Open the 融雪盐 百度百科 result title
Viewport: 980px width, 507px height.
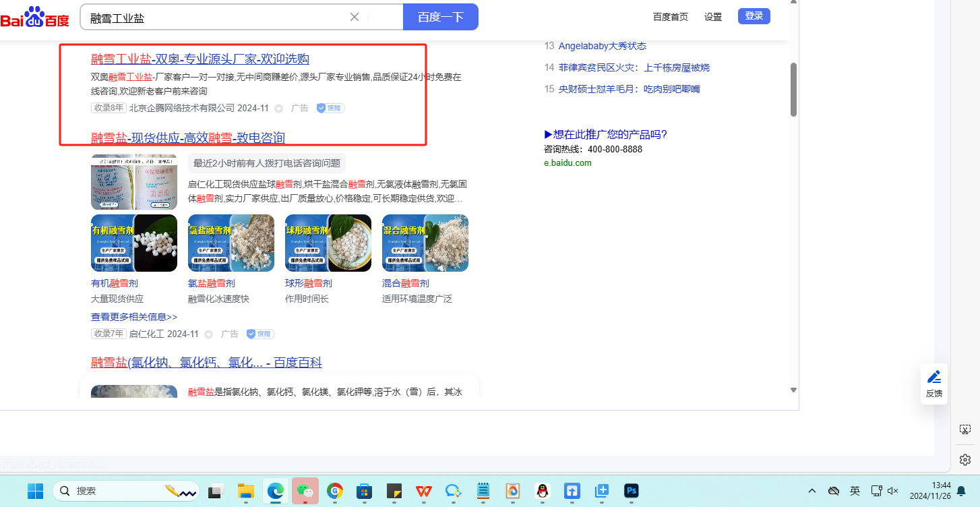[206, 363]
